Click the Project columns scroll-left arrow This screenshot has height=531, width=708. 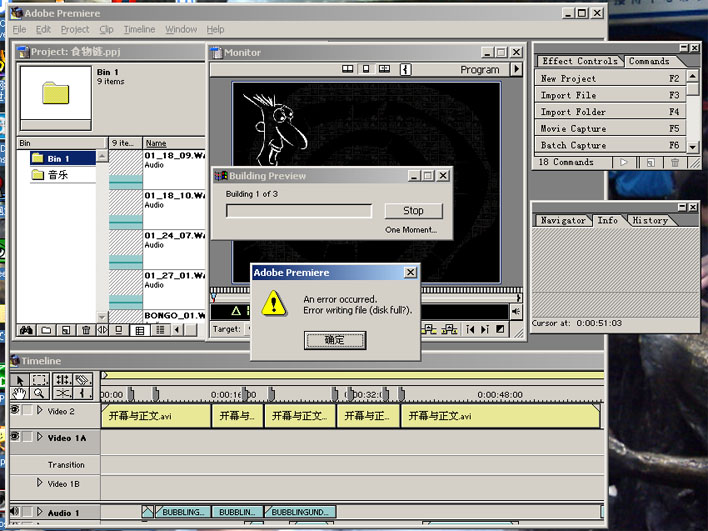pos(177,330)
